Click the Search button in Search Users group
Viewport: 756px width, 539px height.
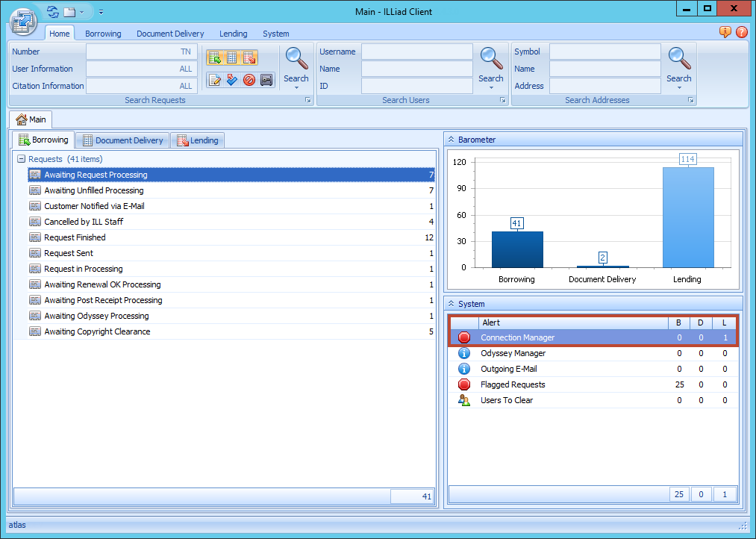coord(491,66)
